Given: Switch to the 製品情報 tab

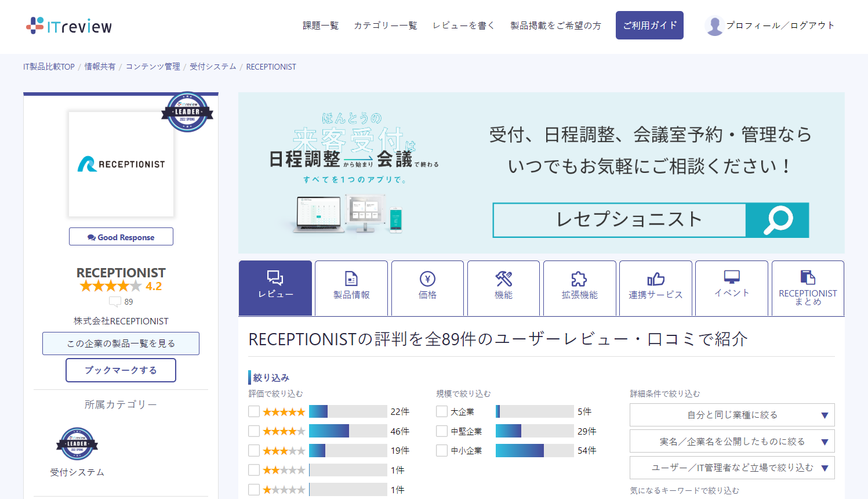Looking at the screenshot, I should point(351,288).
